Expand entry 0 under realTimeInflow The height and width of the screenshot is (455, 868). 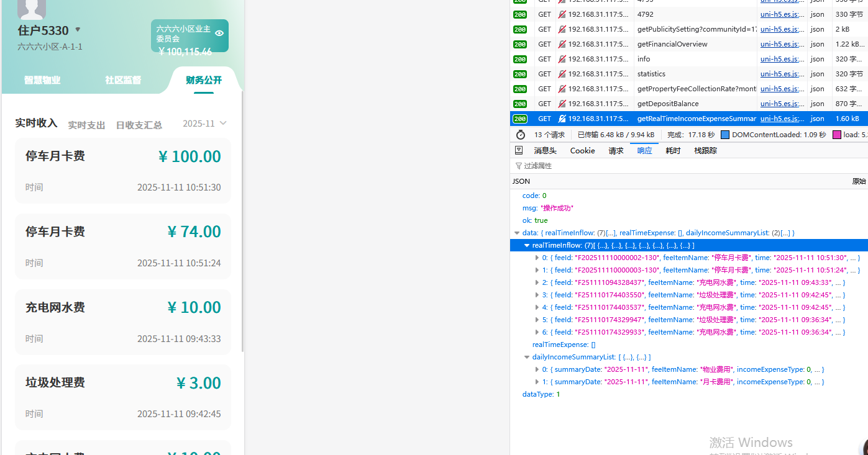(538, 257)
